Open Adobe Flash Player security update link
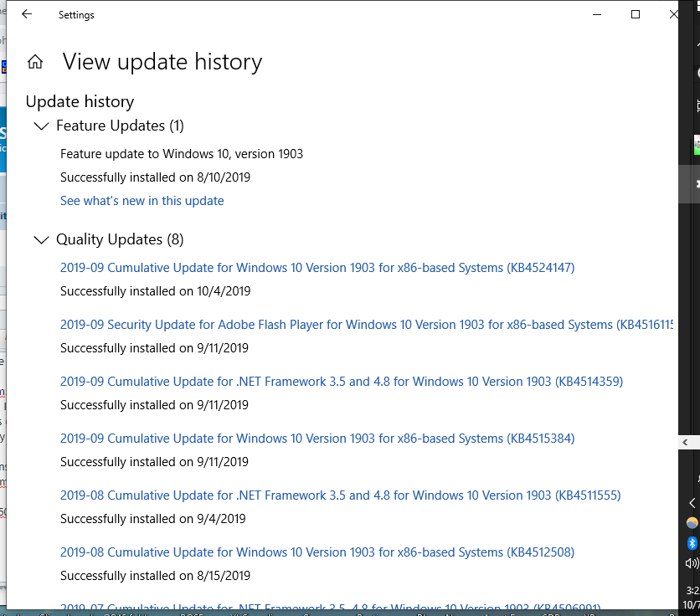The height and width of the screenshot is (616, 700). click(x=367, y=325)
